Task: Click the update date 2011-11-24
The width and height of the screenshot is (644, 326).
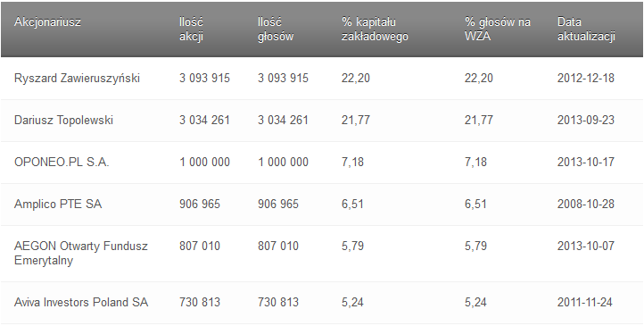Action: point(585,303)
